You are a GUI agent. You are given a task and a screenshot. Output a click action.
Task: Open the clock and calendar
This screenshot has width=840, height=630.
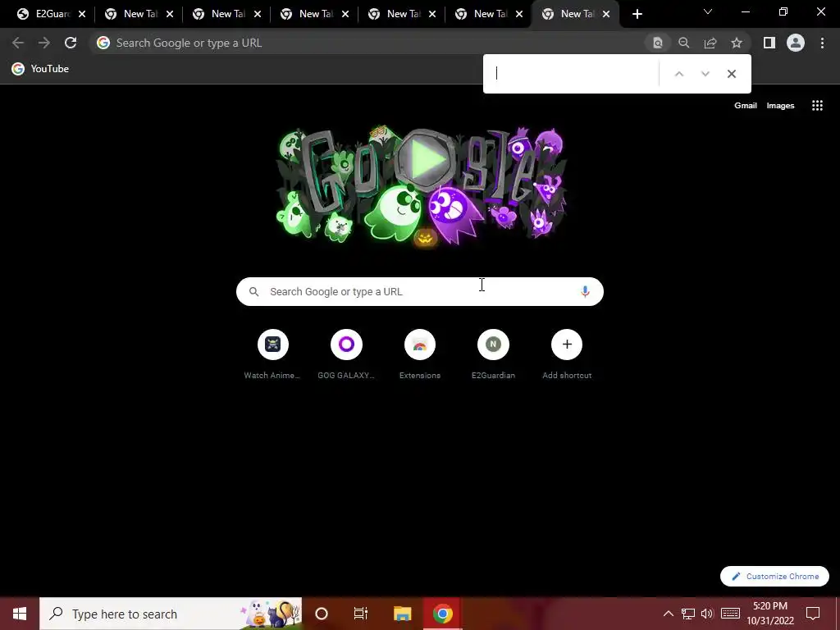point(769,614)
